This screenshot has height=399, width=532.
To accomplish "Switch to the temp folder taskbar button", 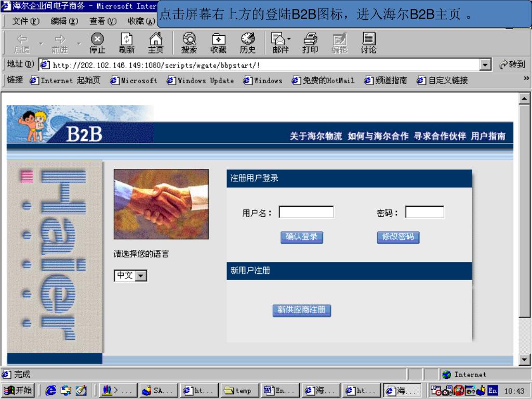I will point(240,391).
